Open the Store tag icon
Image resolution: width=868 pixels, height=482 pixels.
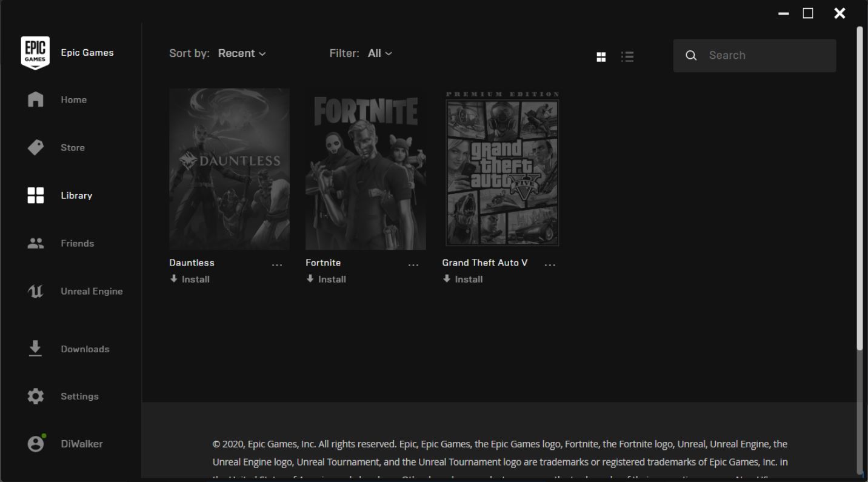(36, 147)
